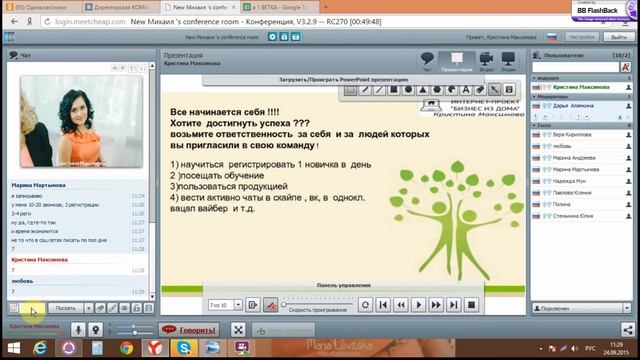Image resolution: width=640 pixels, height=360 pixels.
Task: Select the pencil drawing tool
Action: (x=365, y=89)
